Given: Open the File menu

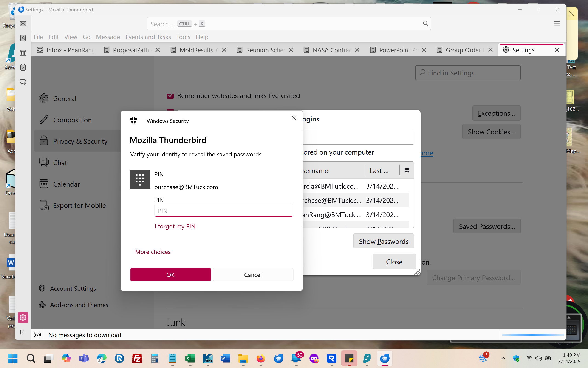Looking at the screenshot, I should tap(38, 37).
